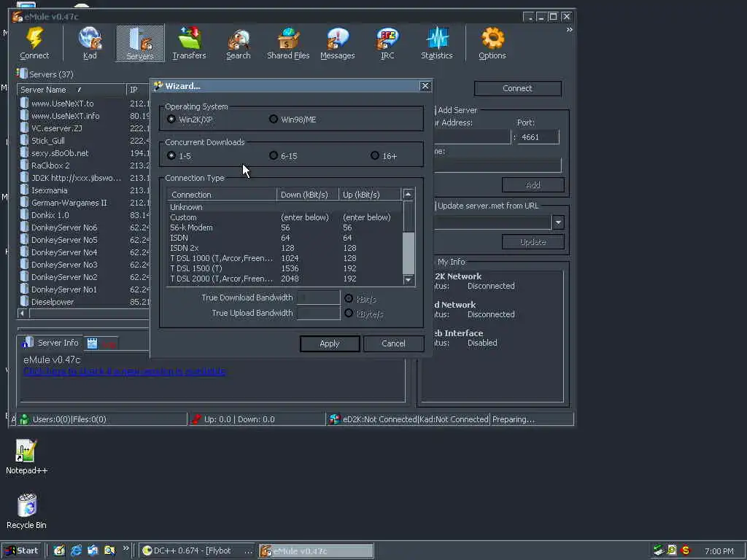The width and height of the screenshot is (747, 560).
Task: Open the Statistics toolbar icon
Action: [x=438, y=38]
